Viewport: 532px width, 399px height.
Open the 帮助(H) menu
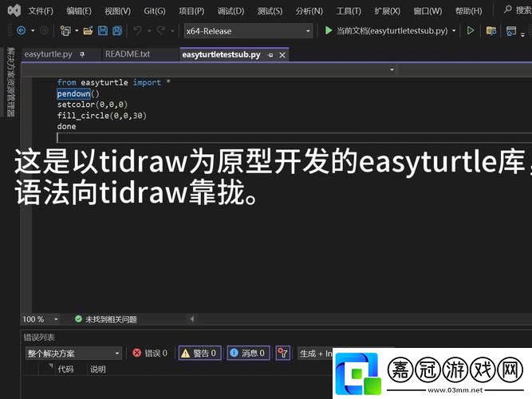[468, 11]
